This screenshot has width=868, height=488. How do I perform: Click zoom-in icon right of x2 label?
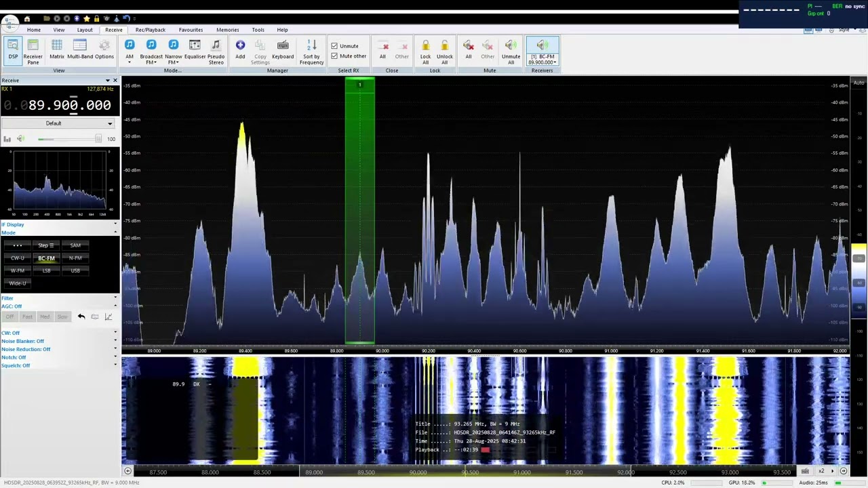(x=844, y=471)
